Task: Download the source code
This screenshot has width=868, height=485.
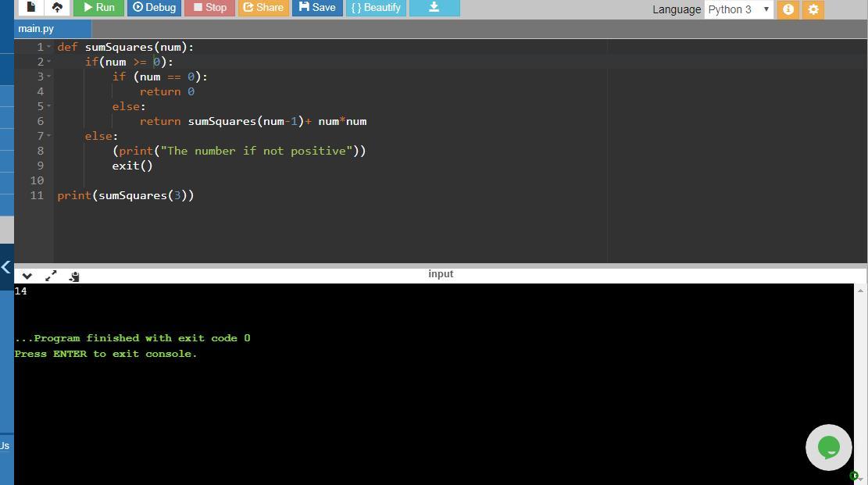Action: pos(434,7)
